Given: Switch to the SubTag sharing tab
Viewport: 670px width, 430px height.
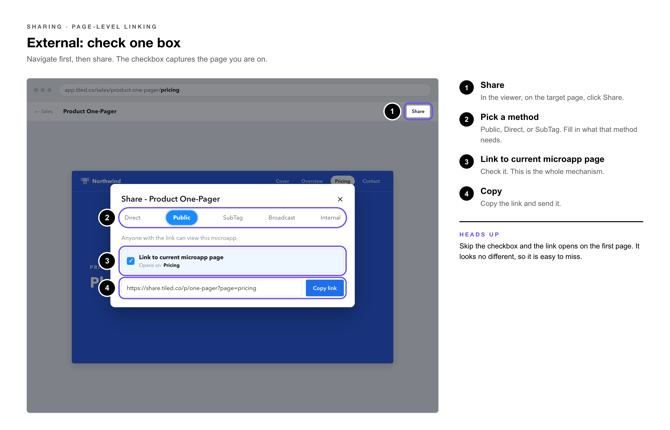Looking at the screenshot, I should point(233,218).
